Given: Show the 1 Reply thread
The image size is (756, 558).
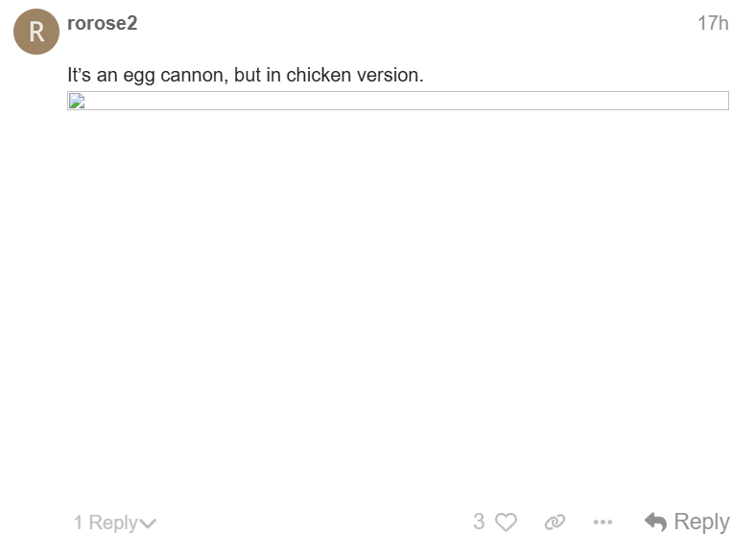Looking at the screenshot, I should (x=106, y=523).
